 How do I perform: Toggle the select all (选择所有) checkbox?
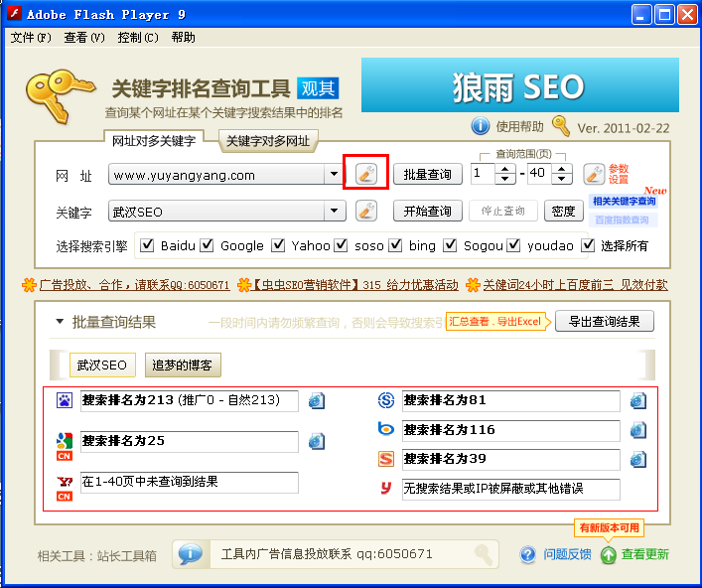click(588, 245)
